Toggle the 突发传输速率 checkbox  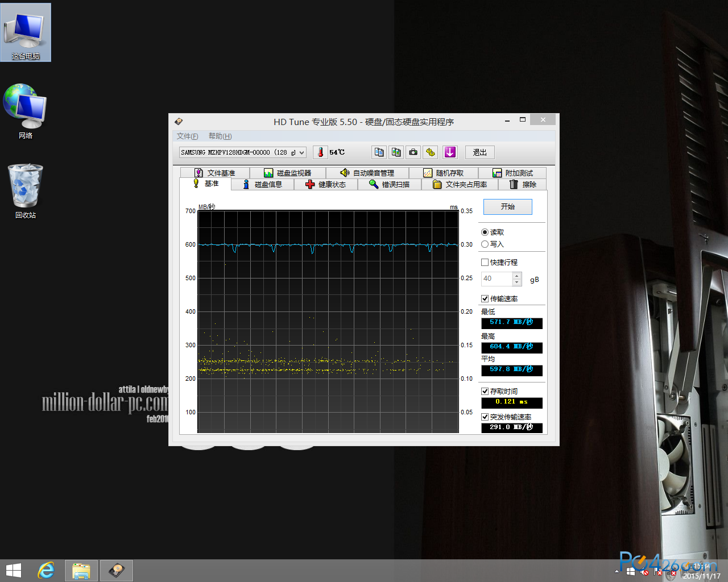(485, 417)
